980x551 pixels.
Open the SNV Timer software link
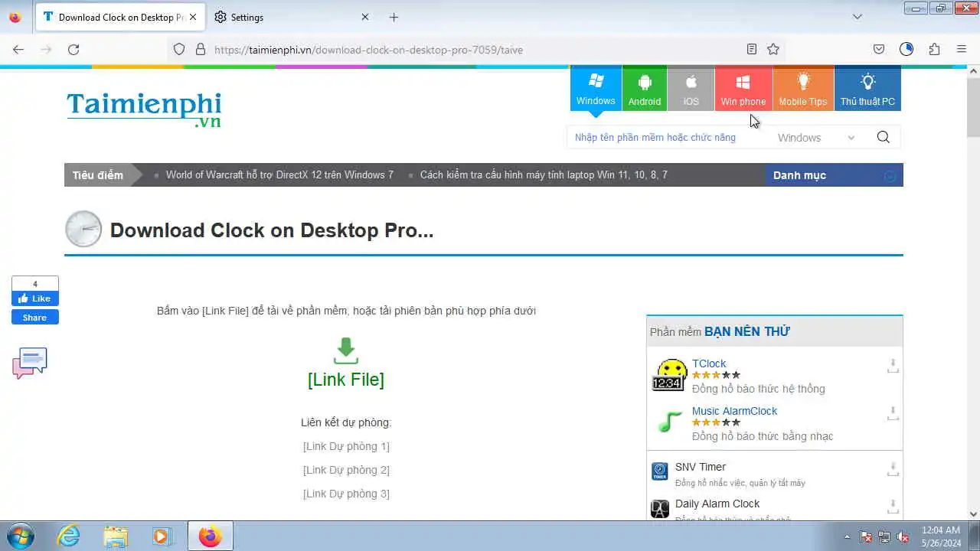[701, 467]
